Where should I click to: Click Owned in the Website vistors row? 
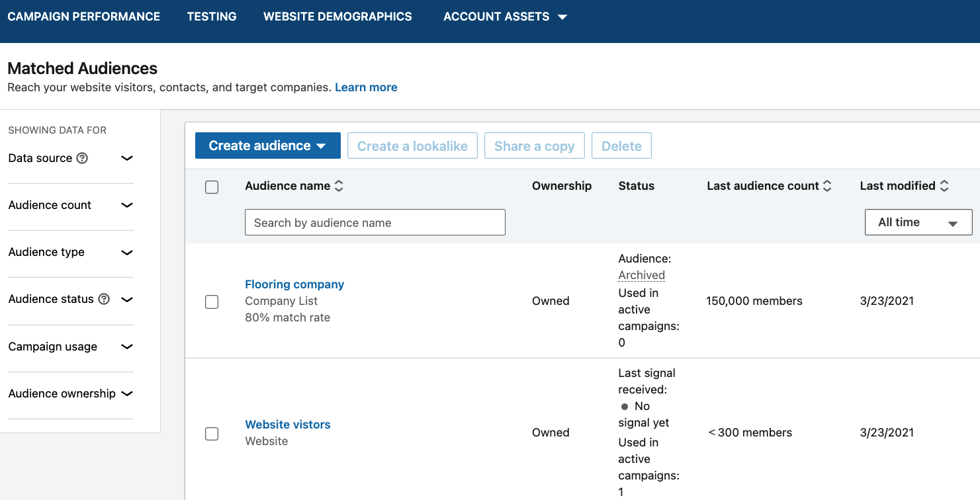(551, 433)
